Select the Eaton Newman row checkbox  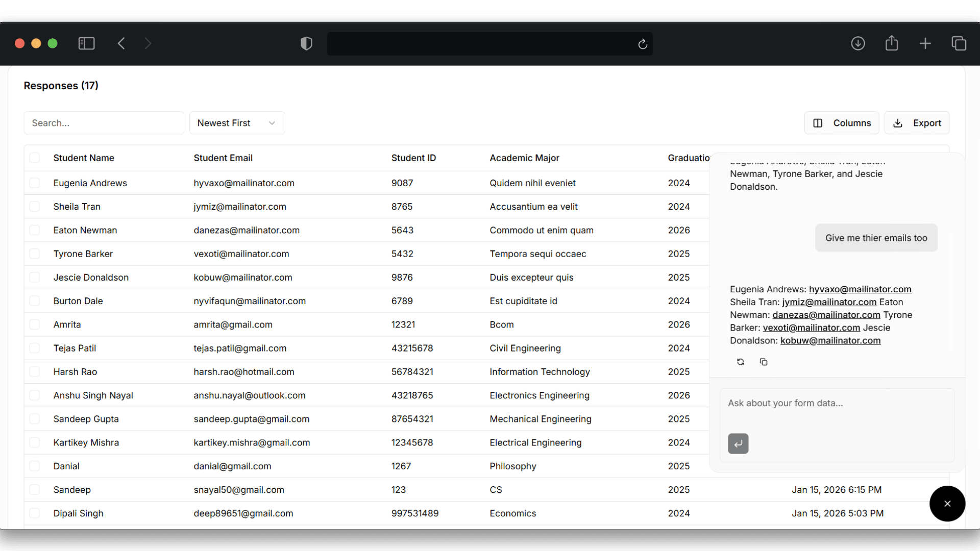pyautogui.click(x=35, y=230)
